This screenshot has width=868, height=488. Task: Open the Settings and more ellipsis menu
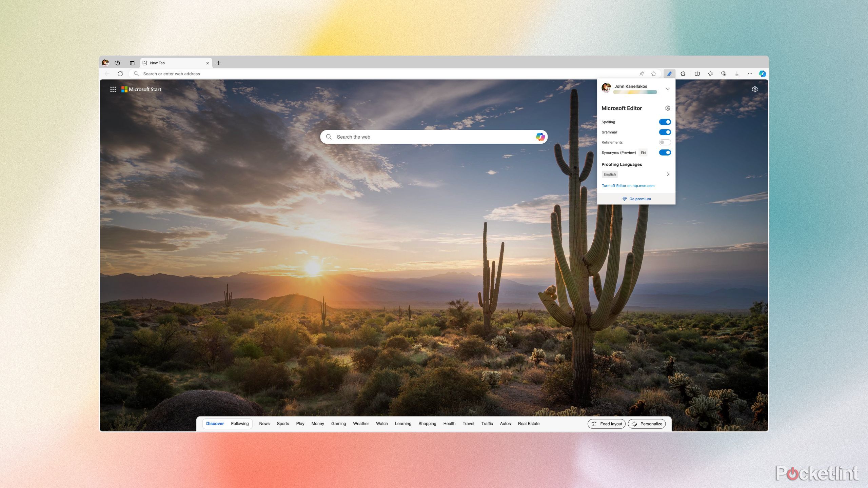coord(750,74)
